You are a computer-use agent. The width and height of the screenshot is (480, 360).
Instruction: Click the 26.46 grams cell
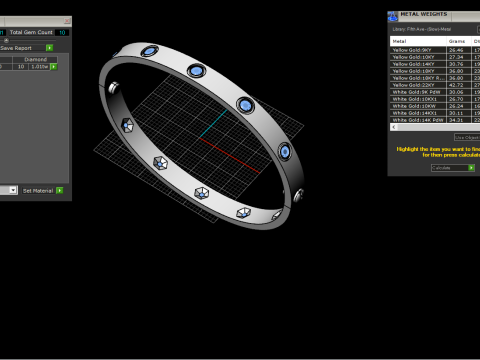[x=459, y=50]
